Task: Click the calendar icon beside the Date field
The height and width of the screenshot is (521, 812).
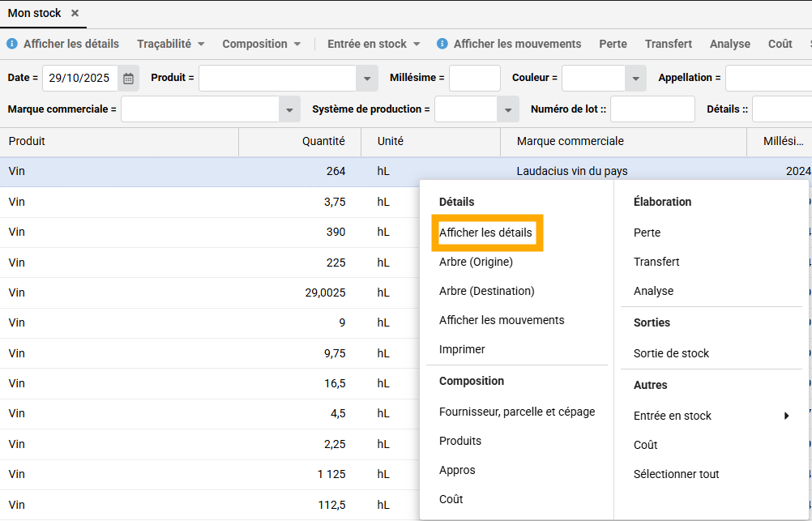Action: [128, 79]
